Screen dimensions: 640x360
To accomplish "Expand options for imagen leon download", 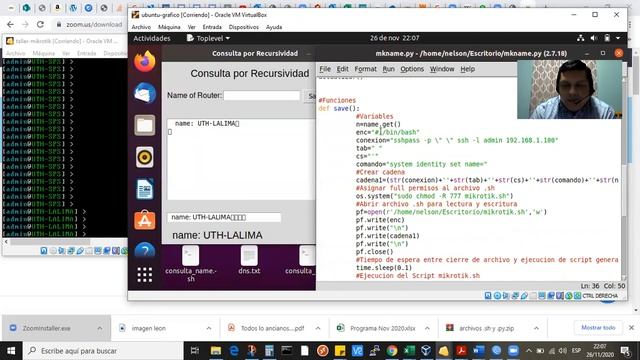I will pos(209,328).
